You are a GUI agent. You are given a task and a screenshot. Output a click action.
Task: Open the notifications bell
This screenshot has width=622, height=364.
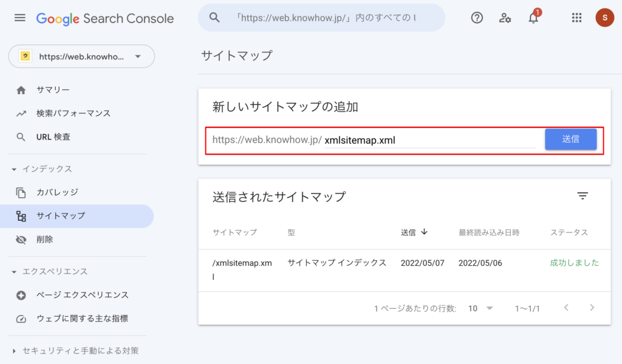[533, 18]
